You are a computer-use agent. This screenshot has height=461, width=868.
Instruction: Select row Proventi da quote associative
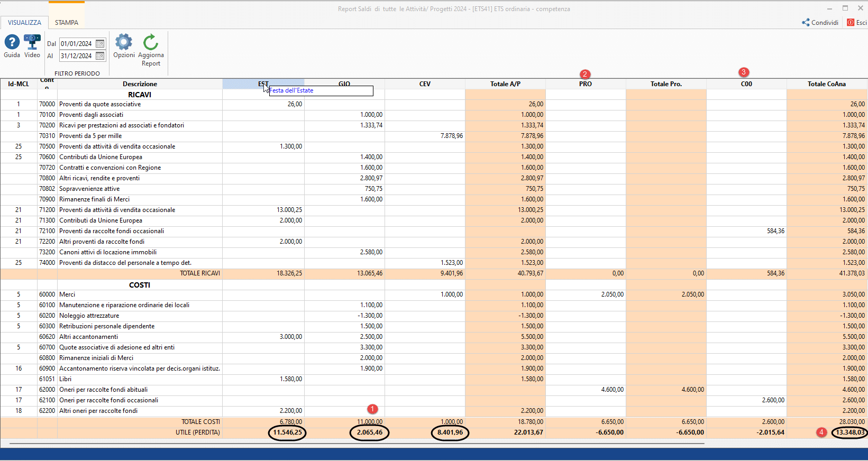pos(434,104)
